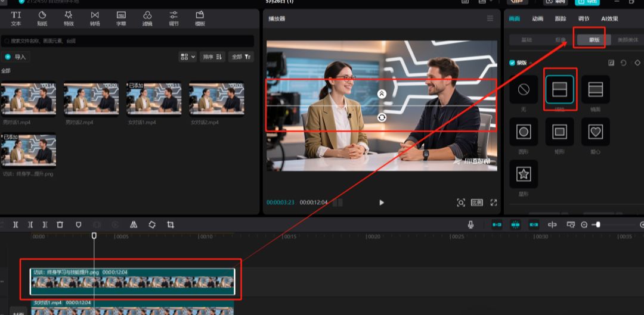This screenshot has width=644, height=315.
Task: Click the crop tool in timeline toolbar
Action: point(171,224)
